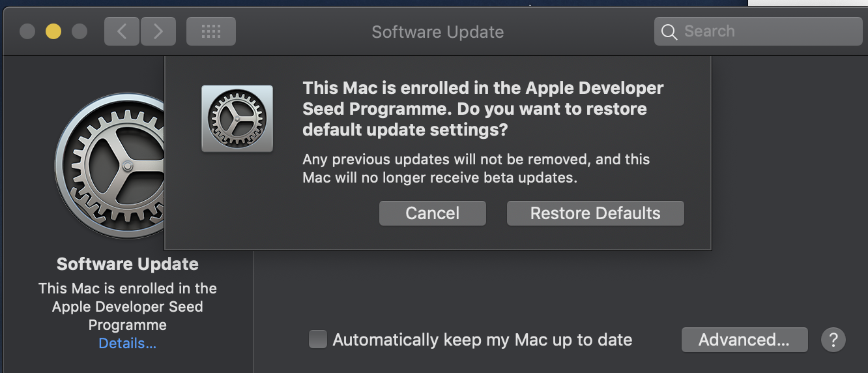
Task: Click Cancel in the restore dialog
Action: (x=433, y=213)
